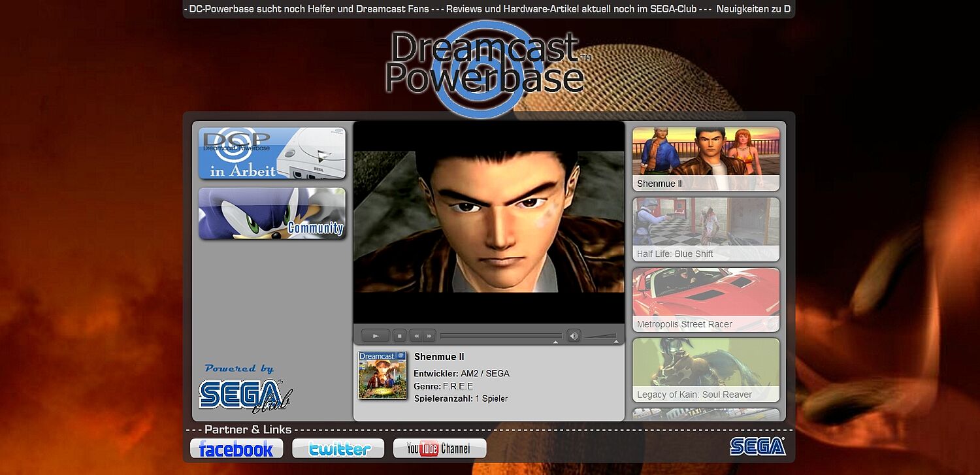Open the YouTube Channel link

click(440, 448)
